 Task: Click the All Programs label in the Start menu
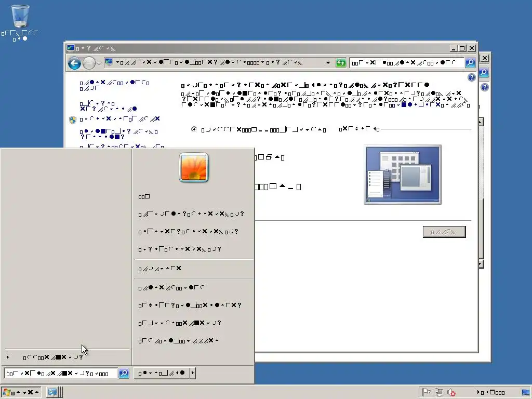point(53,357)
